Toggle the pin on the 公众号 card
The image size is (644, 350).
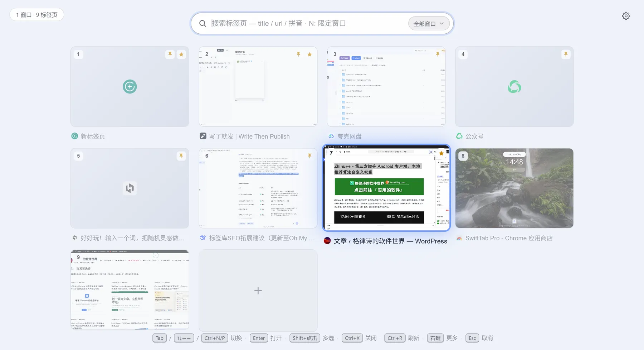pyautogui.click(x=566, y=54)
